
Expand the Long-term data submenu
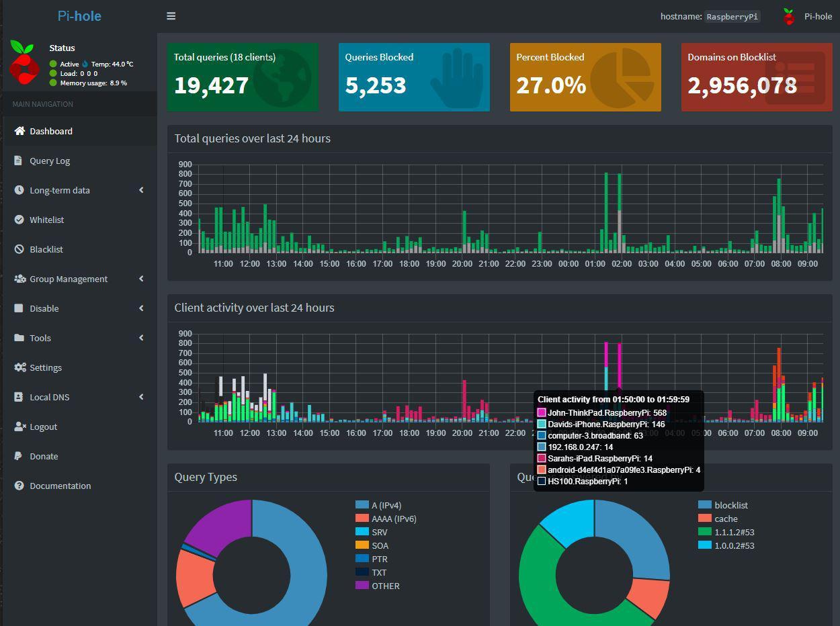[141, 190]
